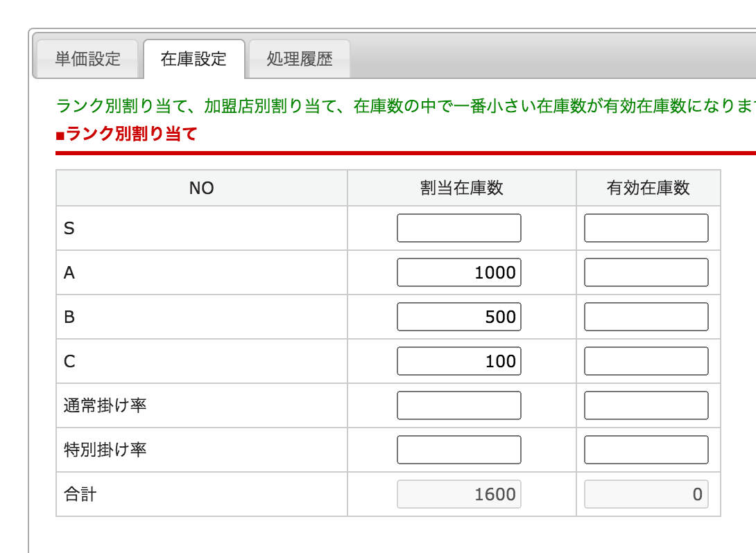
Task: Open the 単価設定 tab
Action: pyautogui.click(x=88, y=59)
